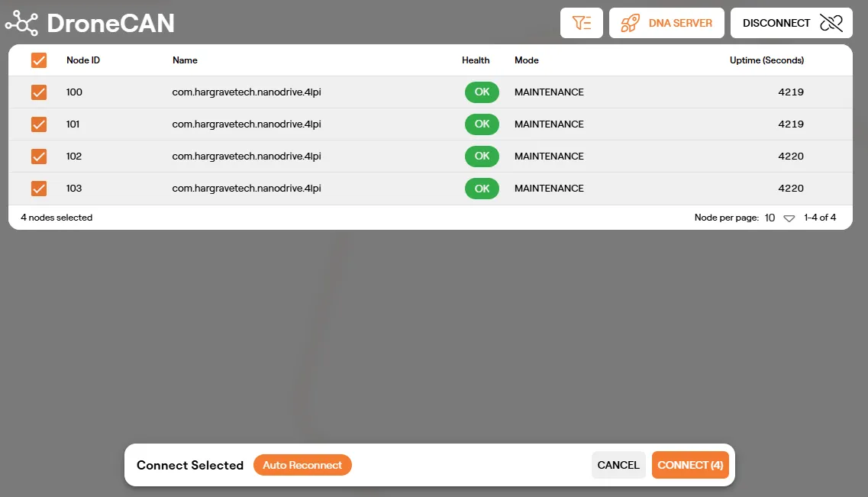Toggle the Auto Reconnect option
The image size is (868, 497).
click(302, 465)
